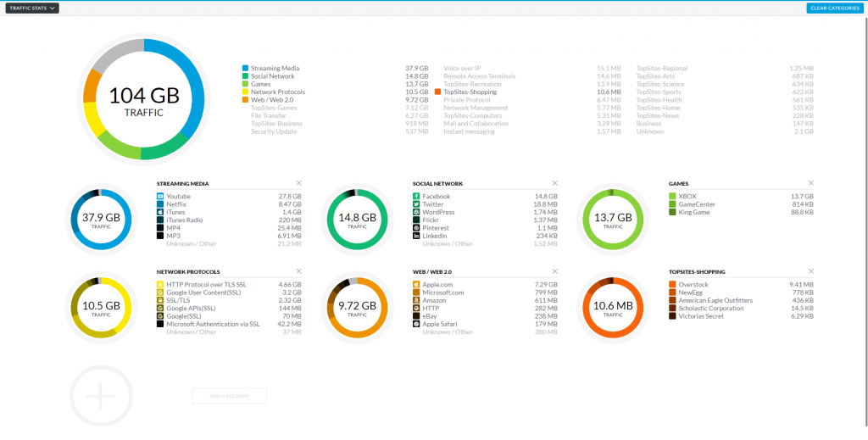Click the Linkedin icon in Social Network
The image size is (868, 440).
tap(416, 236)
